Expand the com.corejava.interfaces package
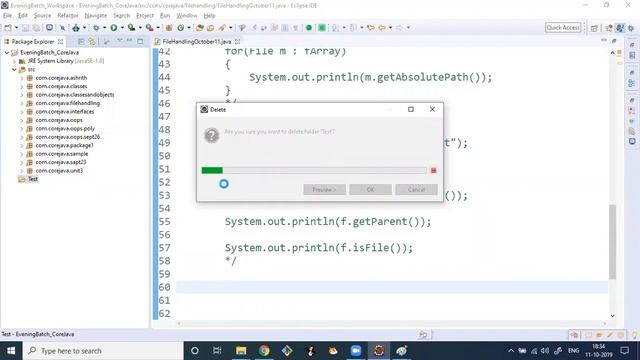Screen dimensions: 640x360 [x=22, y=112]
